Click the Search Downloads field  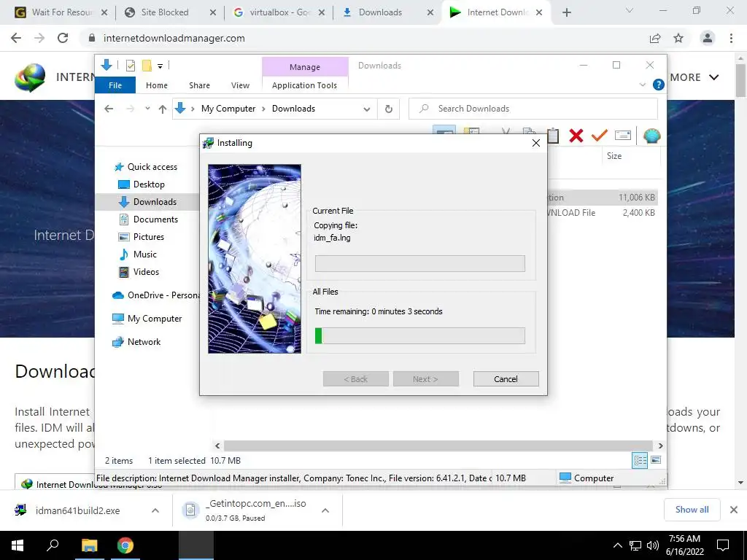(x=533, y=109)
